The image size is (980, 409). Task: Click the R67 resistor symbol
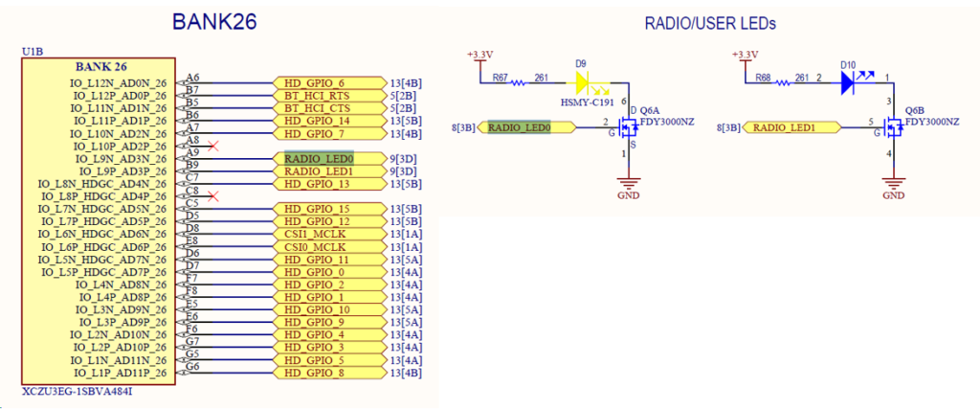point(519,82)
